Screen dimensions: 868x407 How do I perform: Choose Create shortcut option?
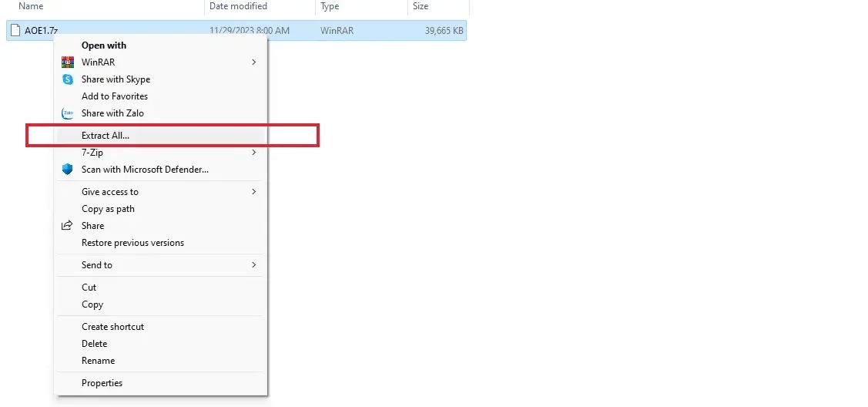(x=112, y=327)
